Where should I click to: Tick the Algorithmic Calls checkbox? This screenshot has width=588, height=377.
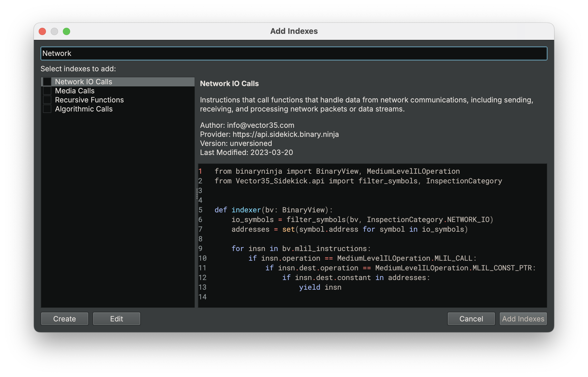pos(47,109)
